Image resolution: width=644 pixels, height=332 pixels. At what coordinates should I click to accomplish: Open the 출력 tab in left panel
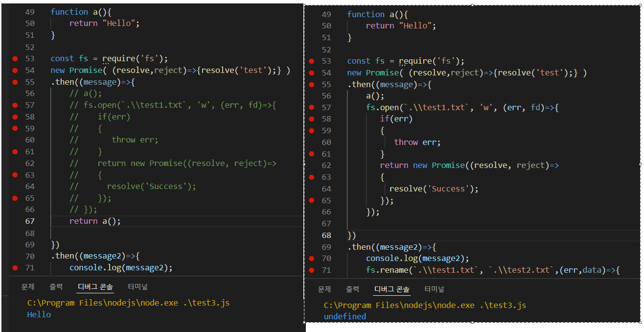point(56,287)
